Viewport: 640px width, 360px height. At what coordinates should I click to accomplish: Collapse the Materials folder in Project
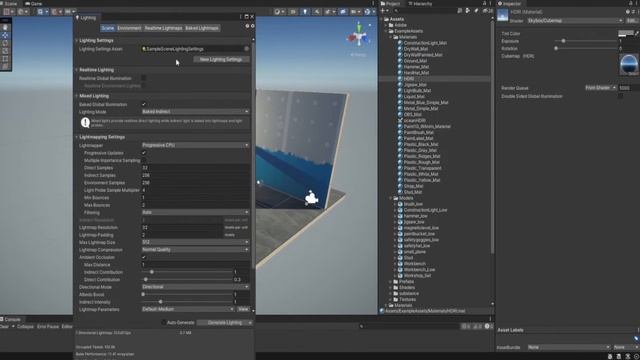[x=391, y=37]
